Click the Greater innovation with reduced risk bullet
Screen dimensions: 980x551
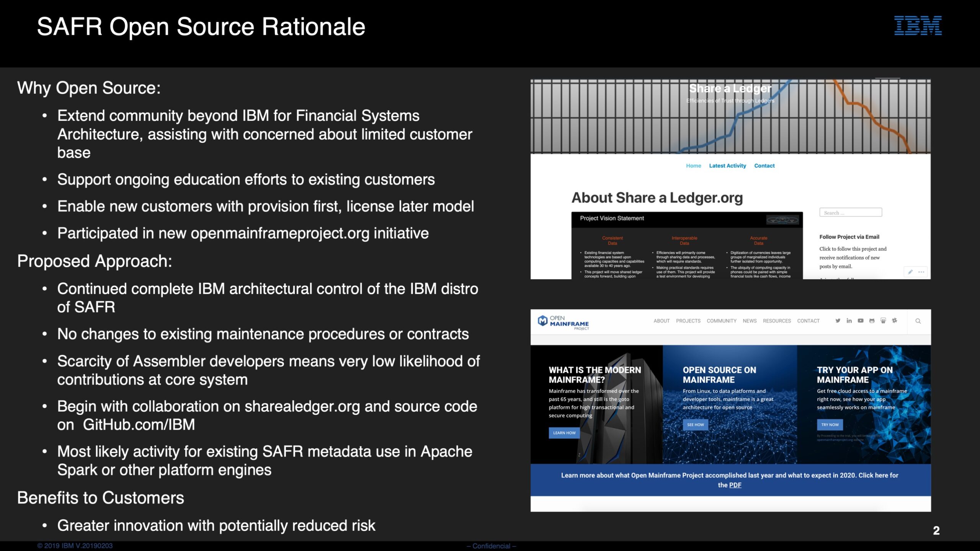click(x=216, y=525)
